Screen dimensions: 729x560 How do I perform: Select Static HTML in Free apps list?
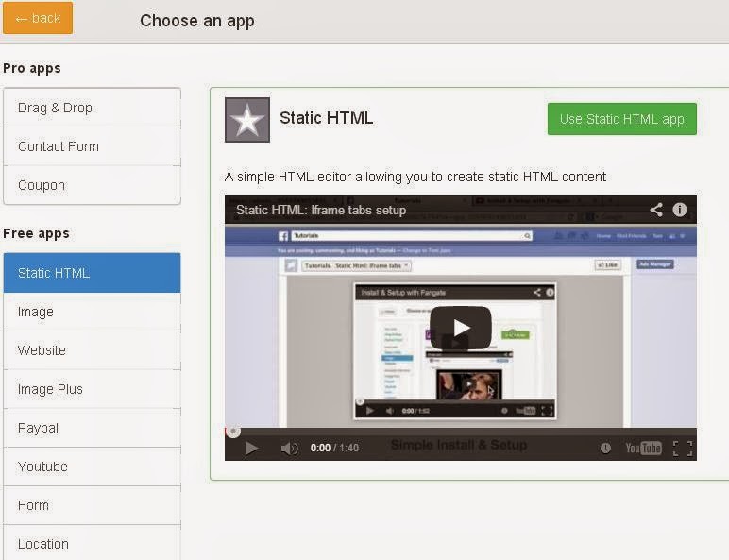point(92,273)
